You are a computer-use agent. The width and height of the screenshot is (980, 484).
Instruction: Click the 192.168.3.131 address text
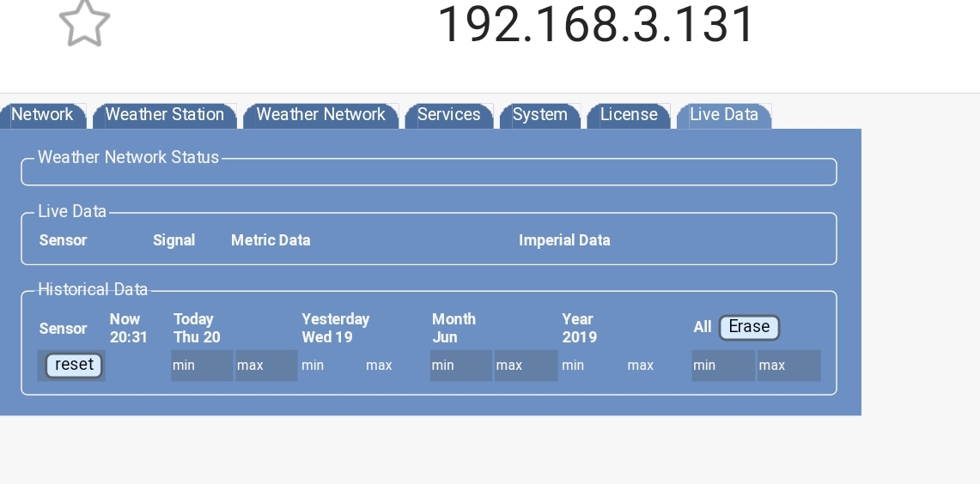(x=595, y=23)
